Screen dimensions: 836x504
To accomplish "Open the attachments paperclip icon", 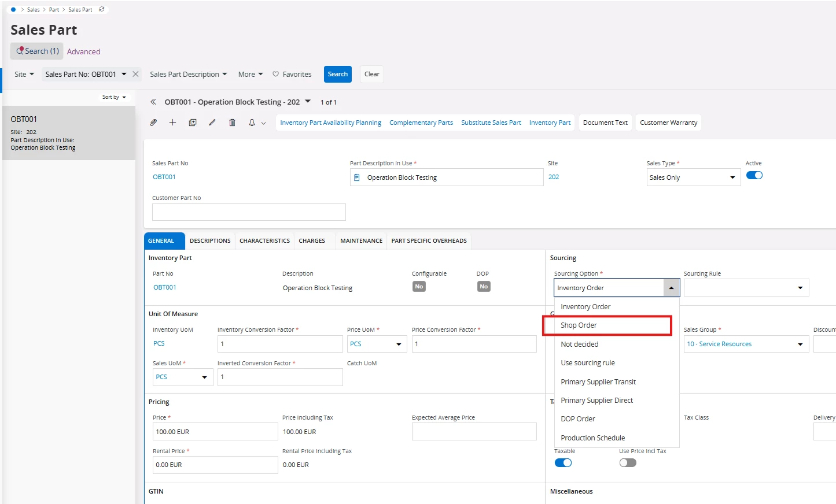I will (153, 123).
